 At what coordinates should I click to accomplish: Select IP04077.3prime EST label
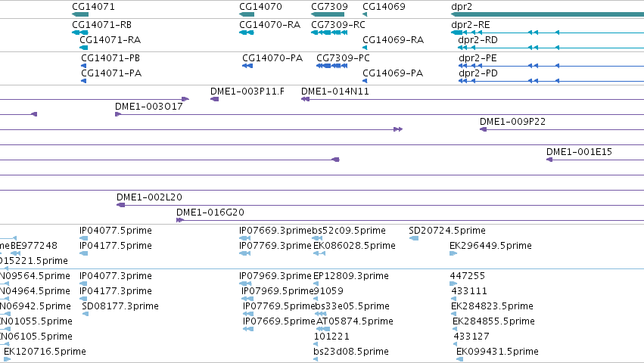point(116,276)
